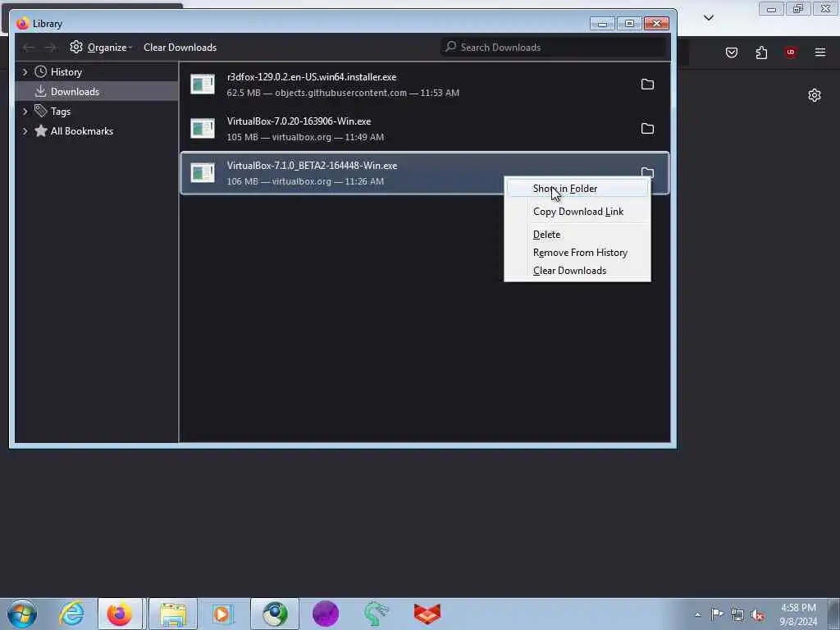Screen dimensions: 840x630
Task: Open the browser hamburger menu
Action: [x=820, y=52]
